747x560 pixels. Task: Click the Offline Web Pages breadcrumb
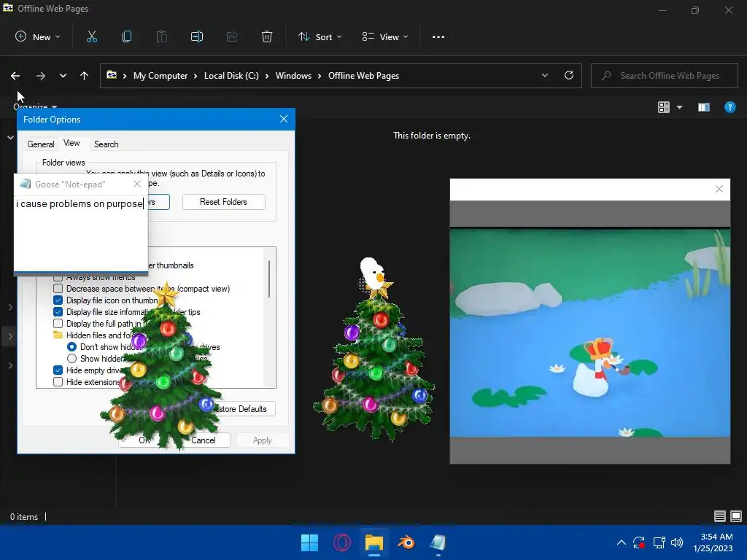(x=363, y=76)
